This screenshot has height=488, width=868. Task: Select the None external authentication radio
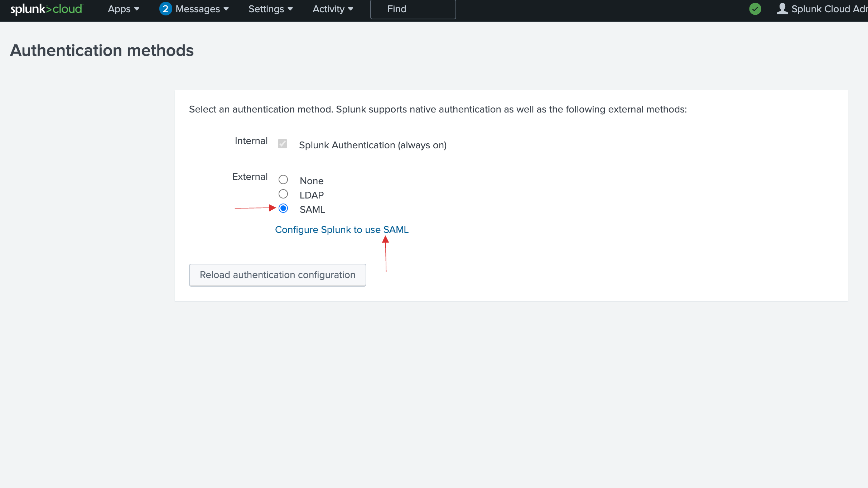coord(283,180)
